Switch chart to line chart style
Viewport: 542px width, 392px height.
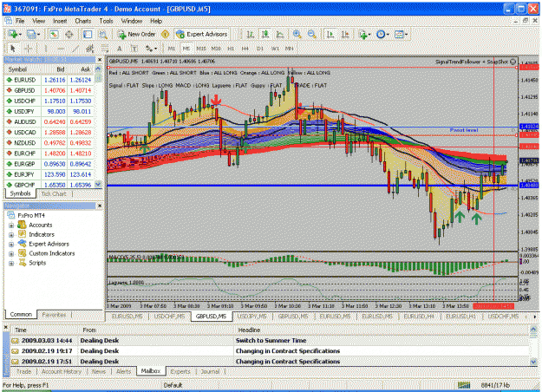click(x=280, y=34)
